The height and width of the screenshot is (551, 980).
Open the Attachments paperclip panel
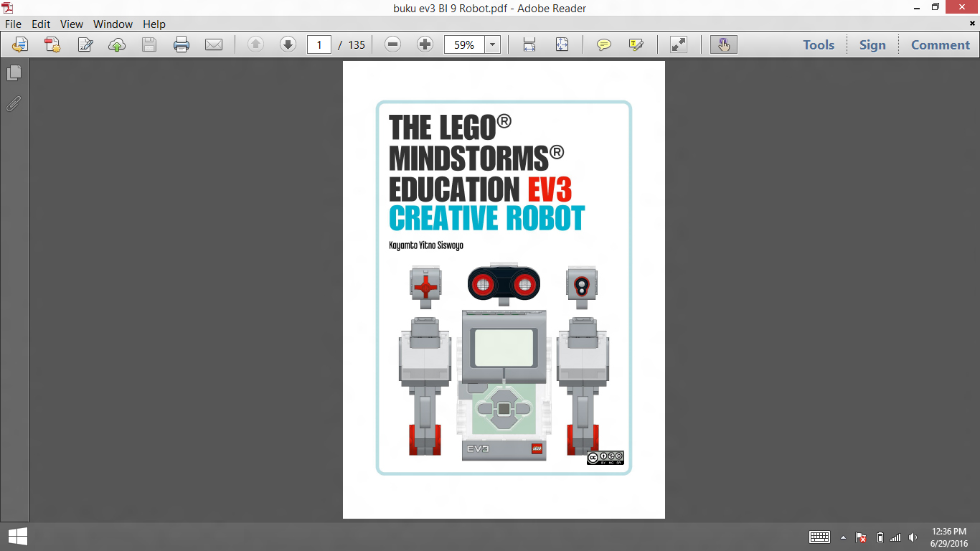(x=14, y=104)
